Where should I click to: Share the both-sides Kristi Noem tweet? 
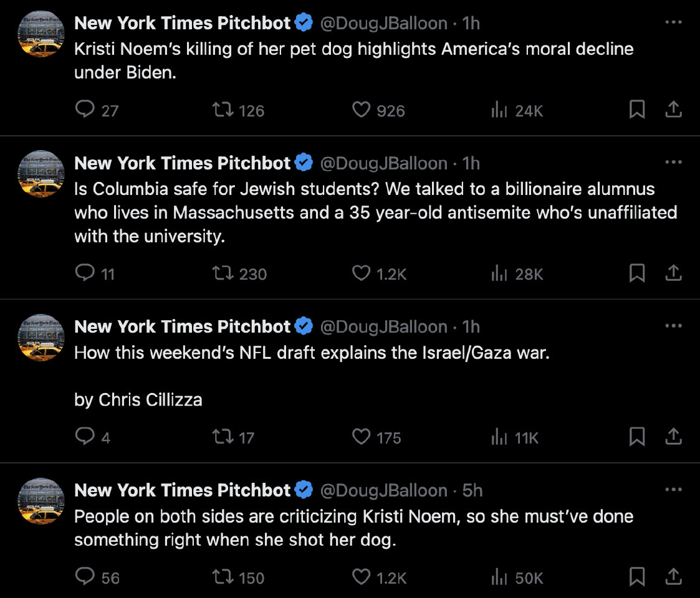pyautogui.click(x=673, y=577)
